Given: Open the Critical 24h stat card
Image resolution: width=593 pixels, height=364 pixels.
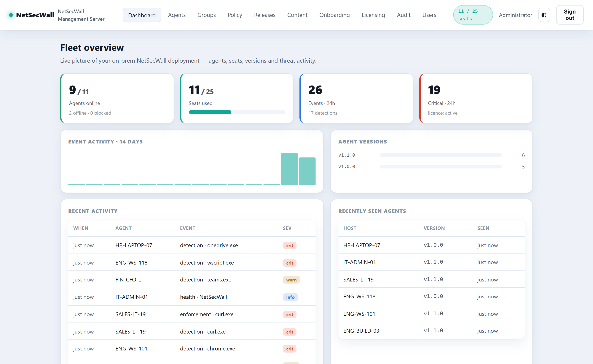Looking at the screenshot, I should coord(476,98).
